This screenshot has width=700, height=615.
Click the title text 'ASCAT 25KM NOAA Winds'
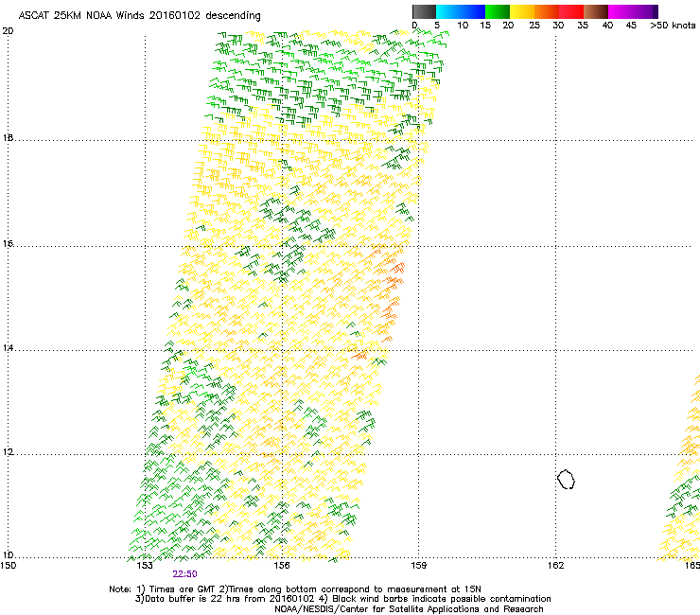[x=81, y=15]
